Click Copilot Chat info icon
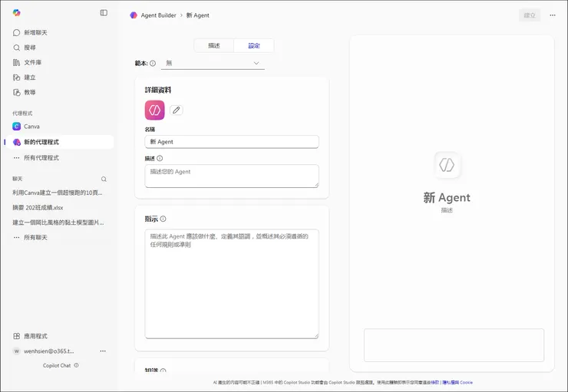This screenshot has height=392, width=568. (77, 365)
